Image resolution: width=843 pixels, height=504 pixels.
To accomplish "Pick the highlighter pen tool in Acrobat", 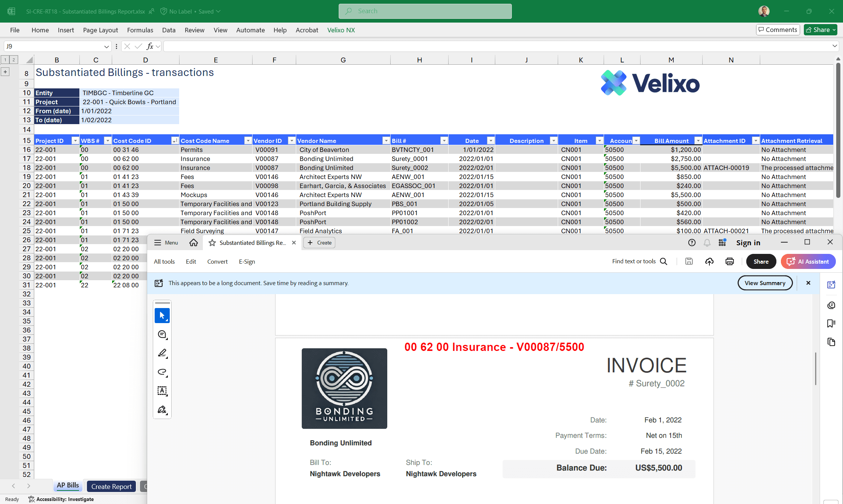I will tap(162, 353).
